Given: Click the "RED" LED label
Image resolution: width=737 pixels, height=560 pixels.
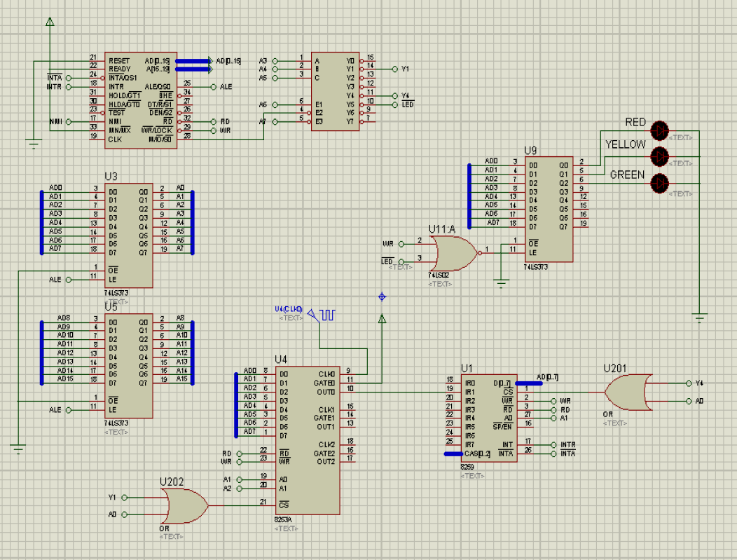Looking at the screenshot, I should (x=635, y=122).
